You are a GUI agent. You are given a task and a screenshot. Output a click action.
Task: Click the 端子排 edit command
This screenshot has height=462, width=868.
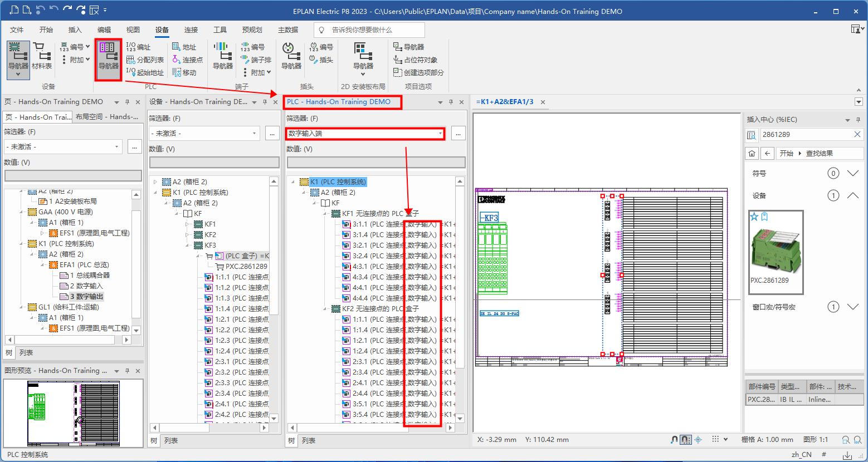click(256, 60)
